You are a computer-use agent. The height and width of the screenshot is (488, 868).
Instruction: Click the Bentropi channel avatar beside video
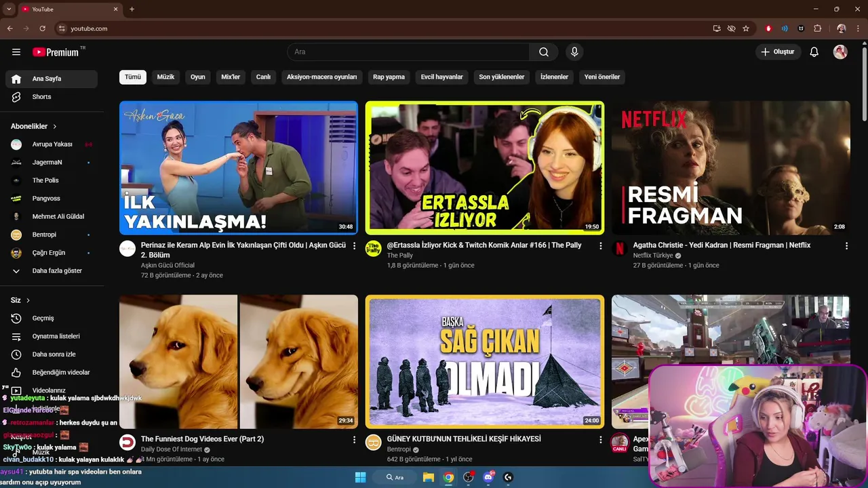(x=374, y=443)
